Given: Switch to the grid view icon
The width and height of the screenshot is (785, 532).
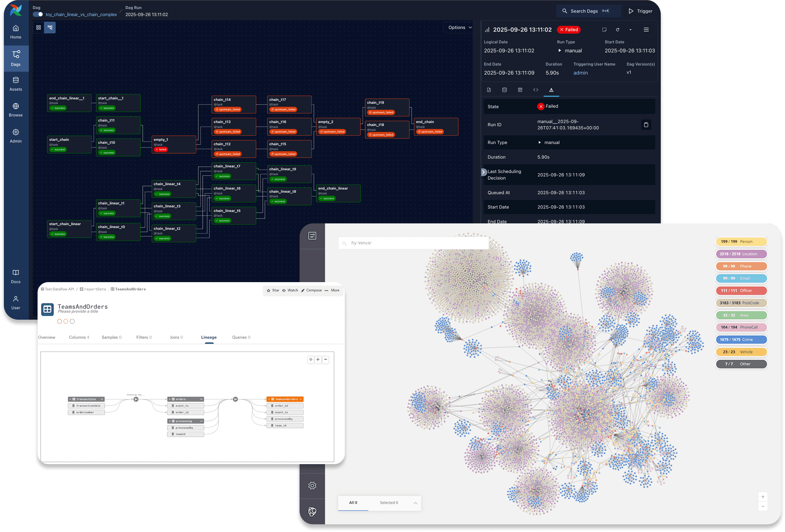Looking at the screenshot, I should tap(39, 27).
